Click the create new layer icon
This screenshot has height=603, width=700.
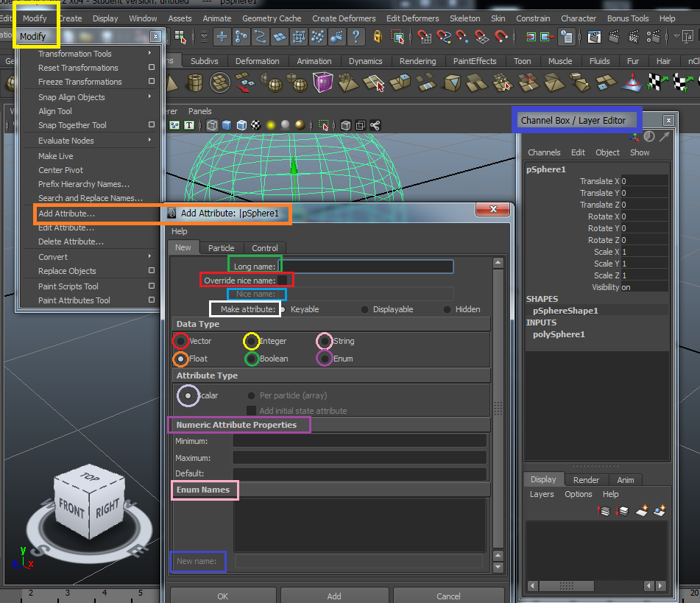click(x=643, y=510)
